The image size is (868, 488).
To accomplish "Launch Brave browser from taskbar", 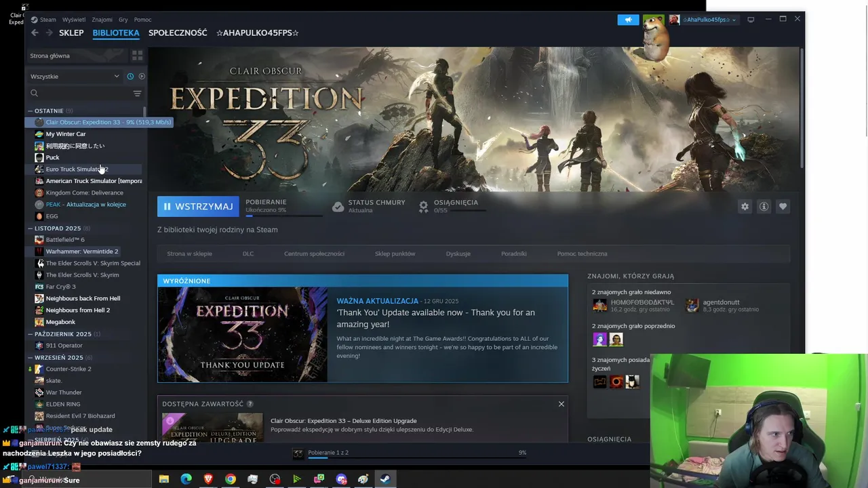I will tap(208, 479).
